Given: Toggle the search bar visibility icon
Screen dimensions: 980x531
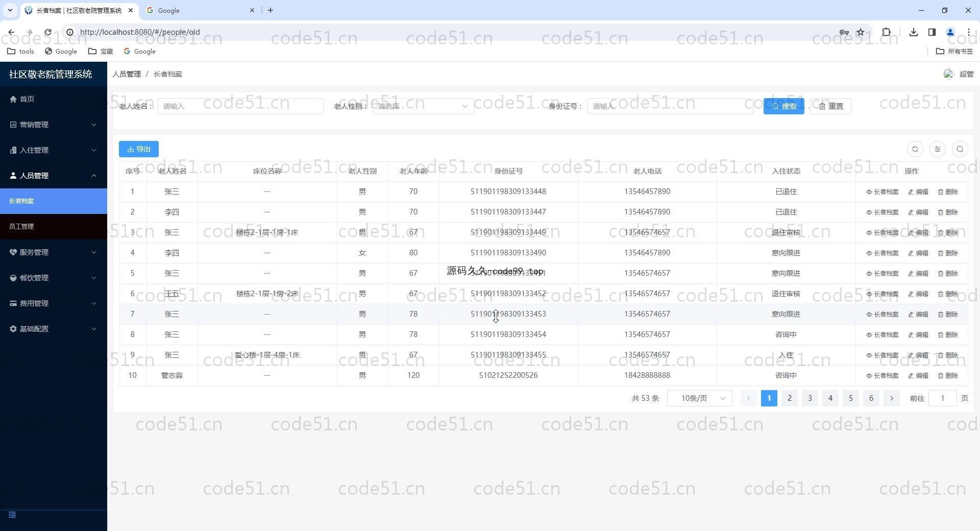Looking at the screenshot, I should (x=960, y=149).
